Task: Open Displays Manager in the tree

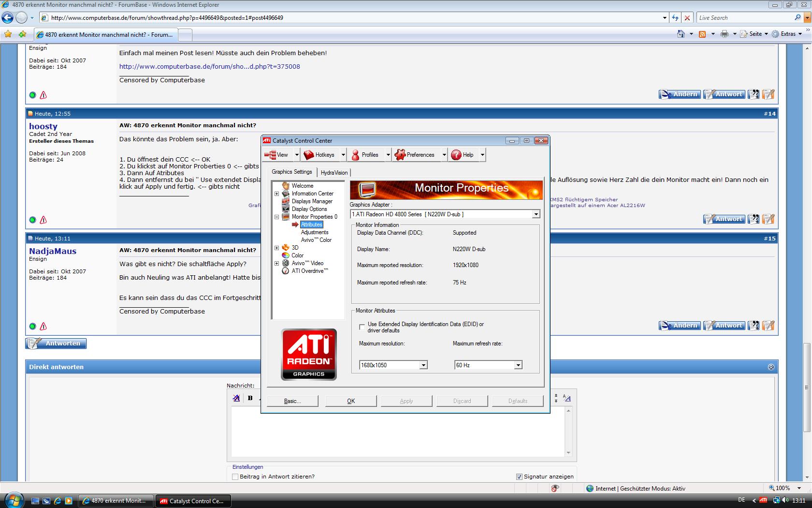Action: (x=312, y=201)
